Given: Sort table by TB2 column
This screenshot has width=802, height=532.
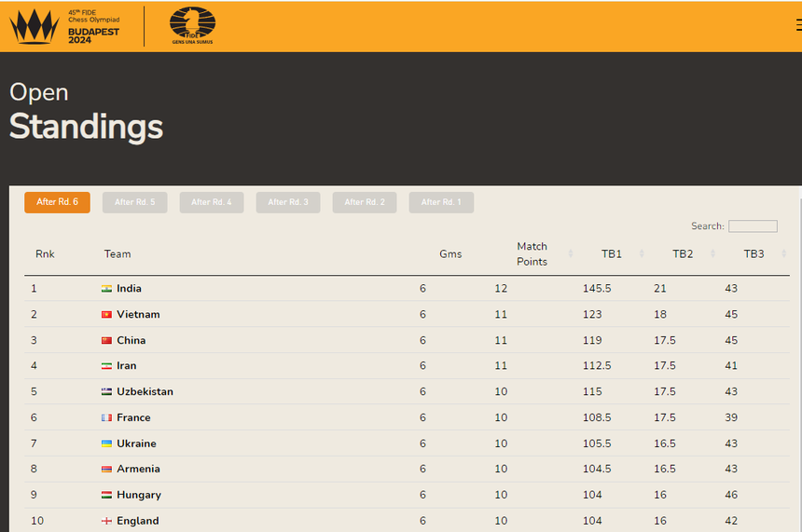Looking at the screenshot, I should pos(683,254).
